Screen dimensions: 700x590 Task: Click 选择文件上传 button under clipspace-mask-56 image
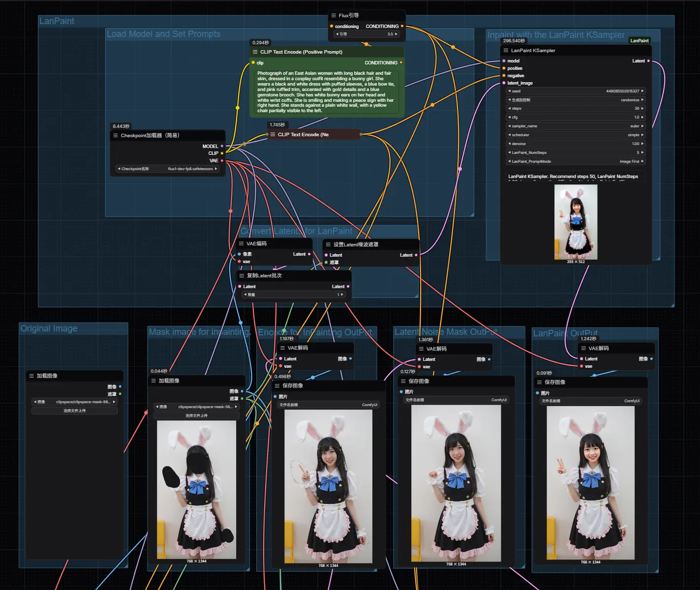(196, 416)
